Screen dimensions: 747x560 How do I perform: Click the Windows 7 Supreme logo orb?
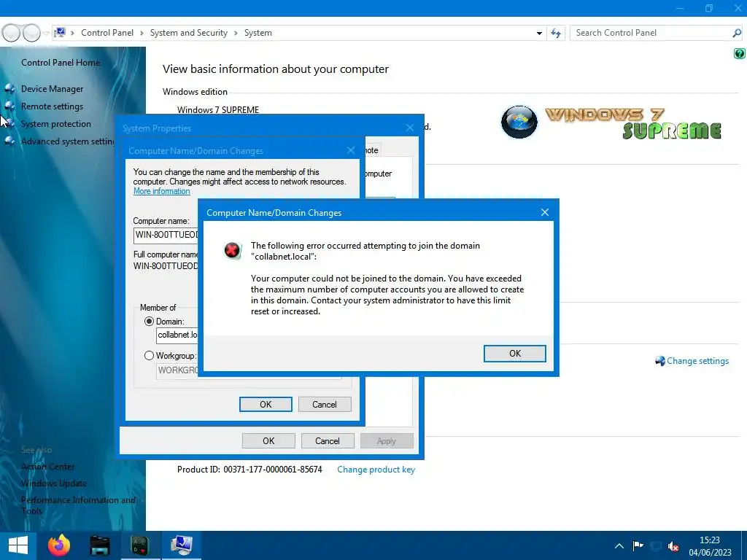pos(519,122)
